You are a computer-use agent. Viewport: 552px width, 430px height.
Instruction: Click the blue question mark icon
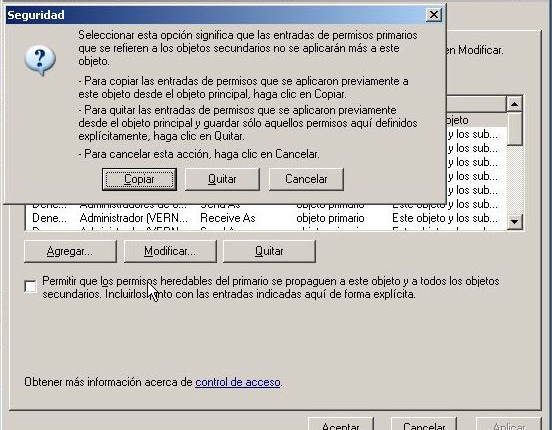point(40,60)
